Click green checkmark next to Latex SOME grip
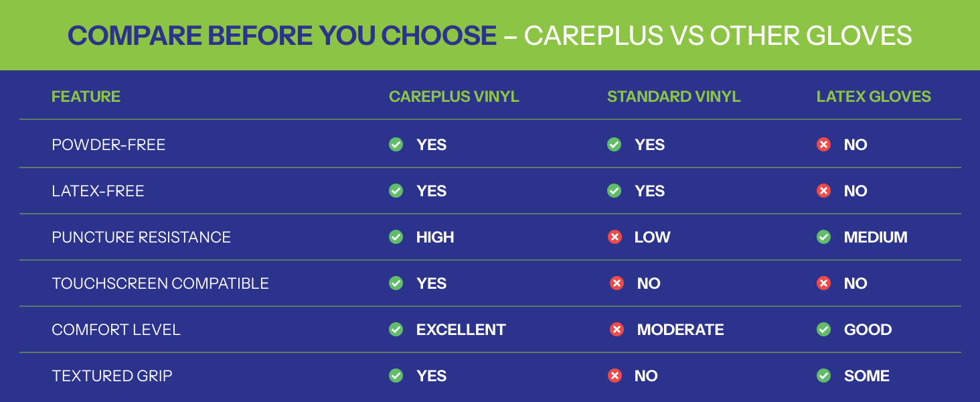The image size is (980, 402). [x=824, y=376]
